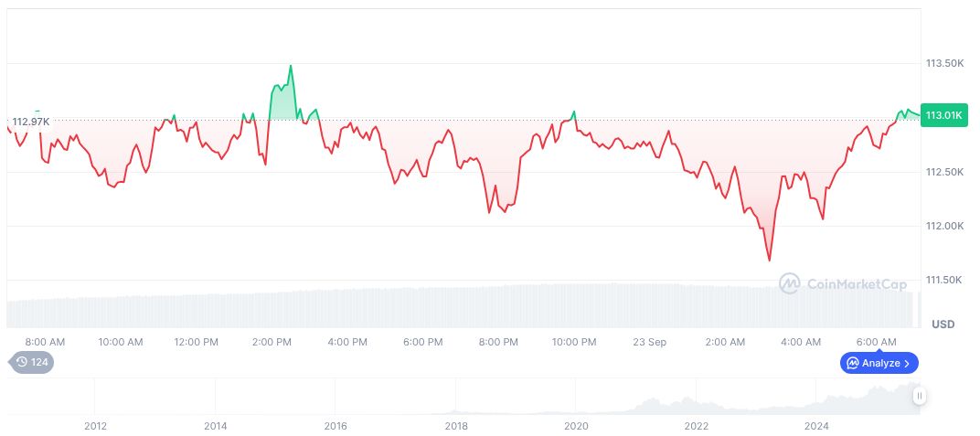The height and width of the screenshot is (436, 980).
Task: Click the 113.50K y-axis label
Action: tap(944, 64)
